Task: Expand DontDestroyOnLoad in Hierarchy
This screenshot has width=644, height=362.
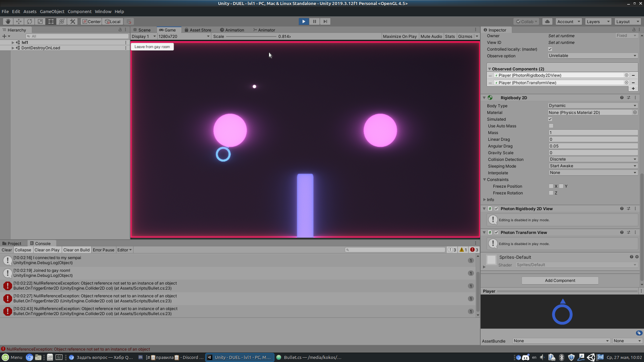Action: [13, 48]
